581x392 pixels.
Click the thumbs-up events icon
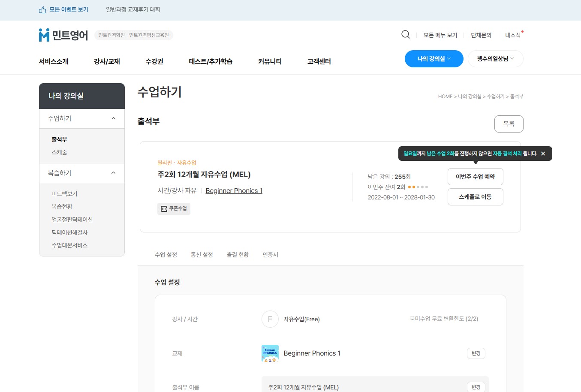click(42, 10)
